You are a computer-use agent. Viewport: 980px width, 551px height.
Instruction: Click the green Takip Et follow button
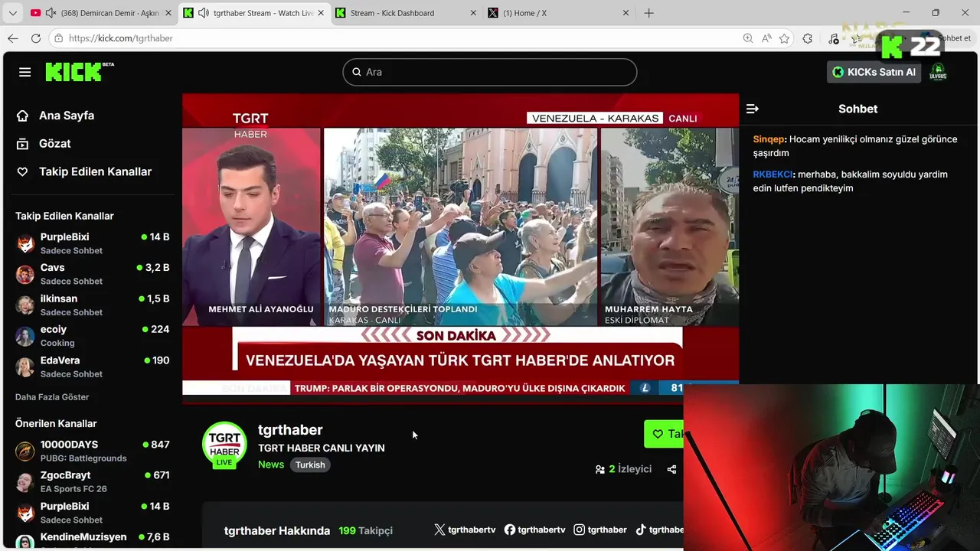pos(664,434)
